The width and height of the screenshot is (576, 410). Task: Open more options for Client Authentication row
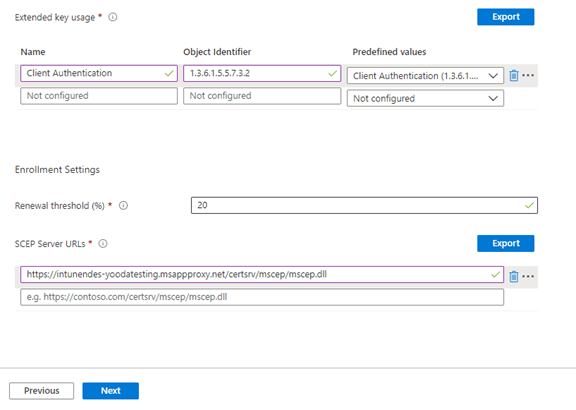click(528, 76)
